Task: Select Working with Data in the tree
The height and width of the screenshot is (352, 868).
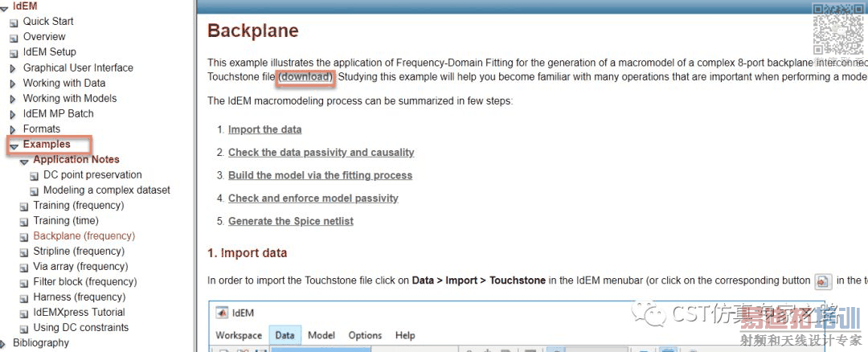Action: [64, 83]
